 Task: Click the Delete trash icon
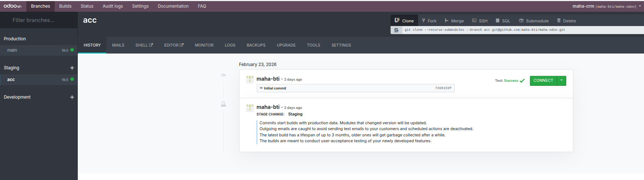[x=559, y=21]
